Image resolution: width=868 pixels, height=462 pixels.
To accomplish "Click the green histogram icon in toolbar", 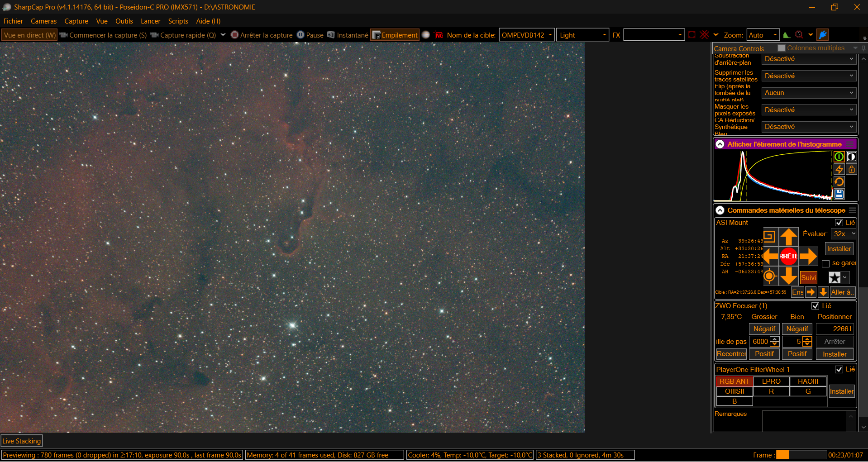I will (787, 35).
